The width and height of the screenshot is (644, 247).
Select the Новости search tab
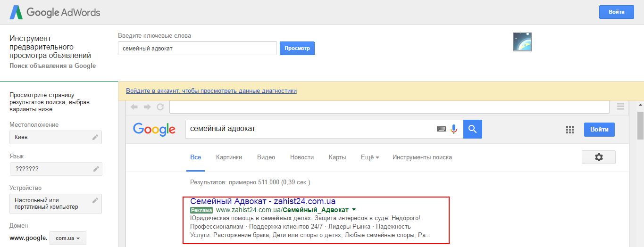pos(302,157)
